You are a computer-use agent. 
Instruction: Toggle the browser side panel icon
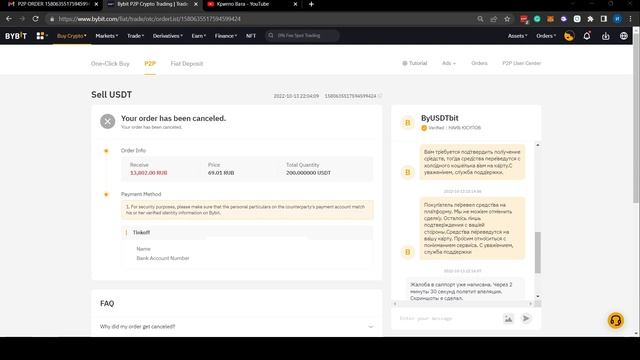pos(604,19)
